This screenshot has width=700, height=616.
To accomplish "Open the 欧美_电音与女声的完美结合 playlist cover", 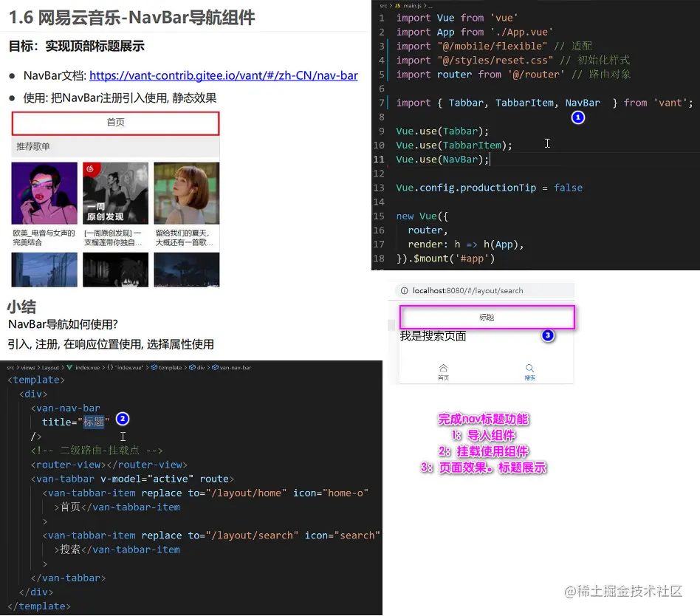I will (x=44, y=193).
